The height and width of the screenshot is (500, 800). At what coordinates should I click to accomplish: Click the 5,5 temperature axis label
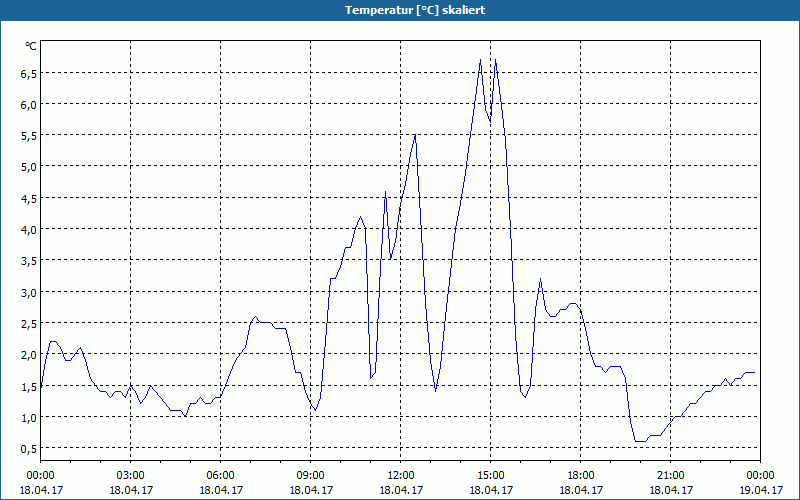coord(29,136)
